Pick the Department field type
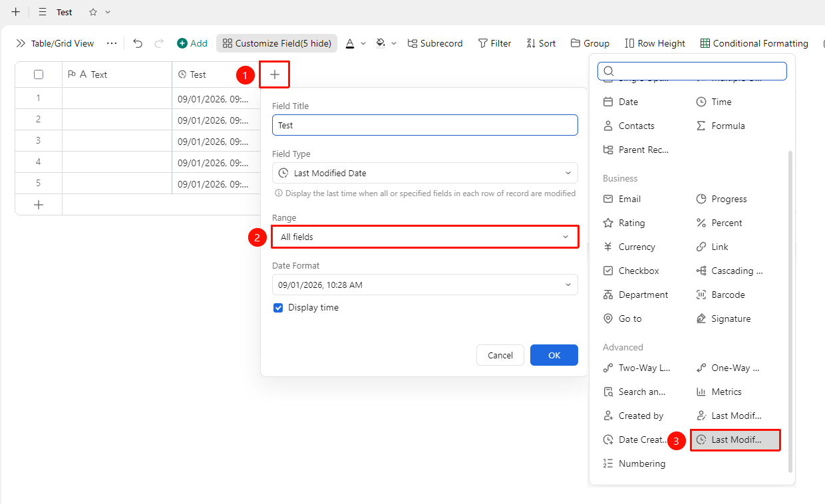The height and width of the screenshot is (504, 825). tap(635, 295)
